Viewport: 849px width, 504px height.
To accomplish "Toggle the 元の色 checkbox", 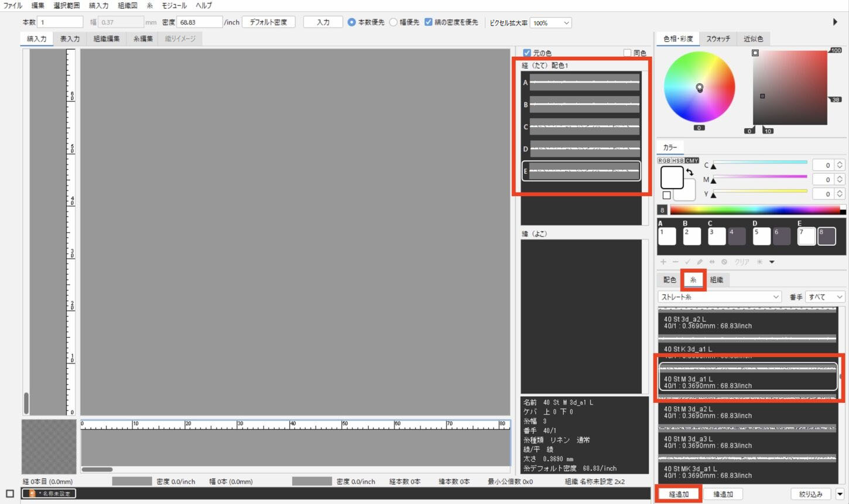I will (527, 53).
